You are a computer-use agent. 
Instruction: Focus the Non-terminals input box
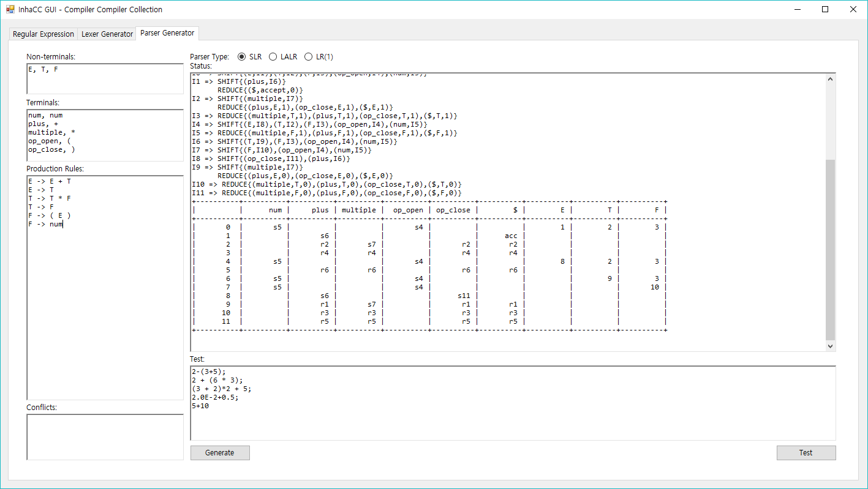pyautogui.click(x=105, y=79)
